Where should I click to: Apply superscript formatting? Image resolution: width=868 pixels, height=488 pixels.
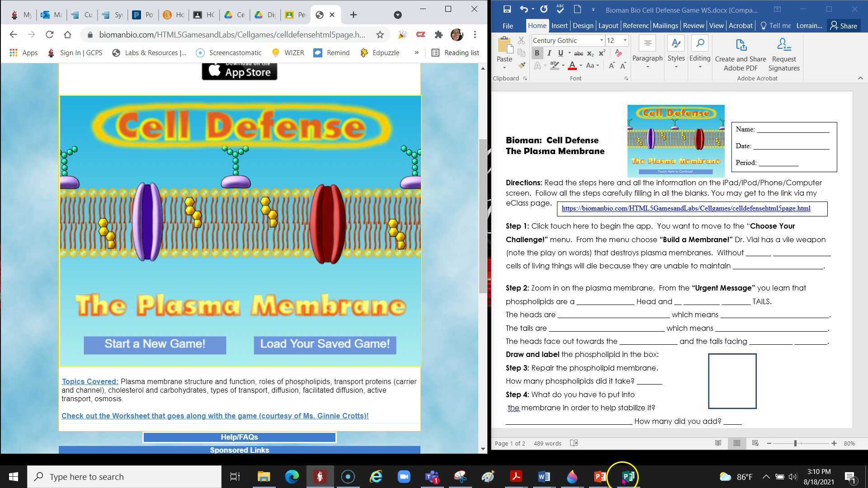tap(602, 53)
